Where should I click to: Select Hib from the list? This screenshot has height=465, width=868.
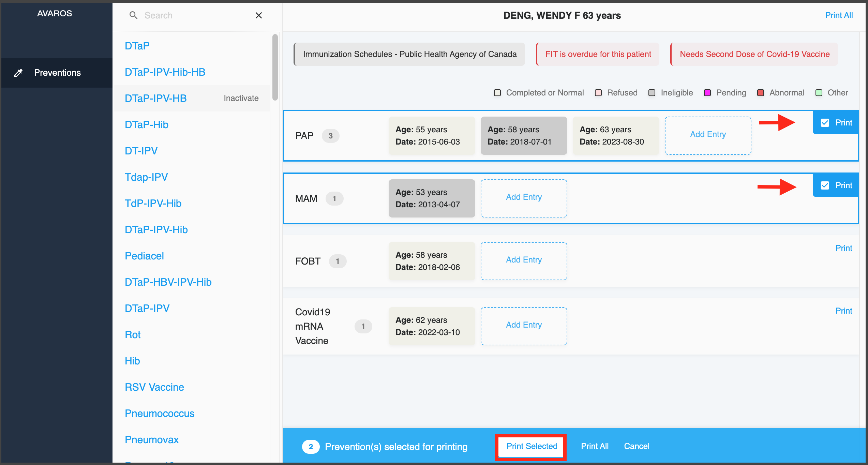(132, 361)
